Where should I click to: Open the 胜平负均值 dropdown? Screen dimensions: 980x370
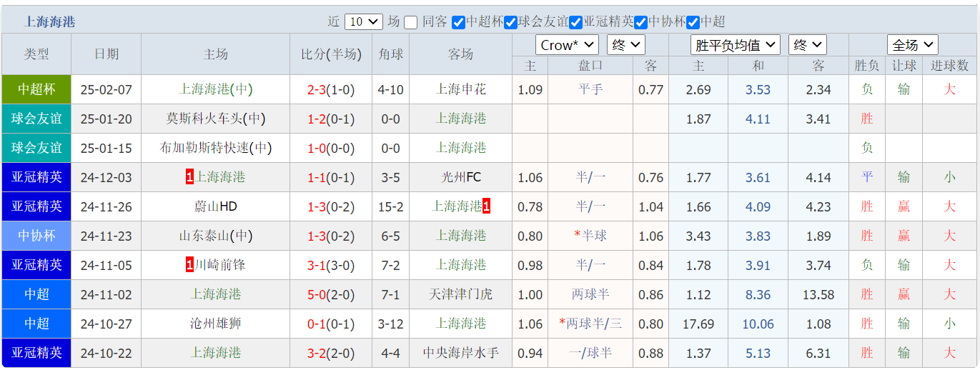(735, 45)
